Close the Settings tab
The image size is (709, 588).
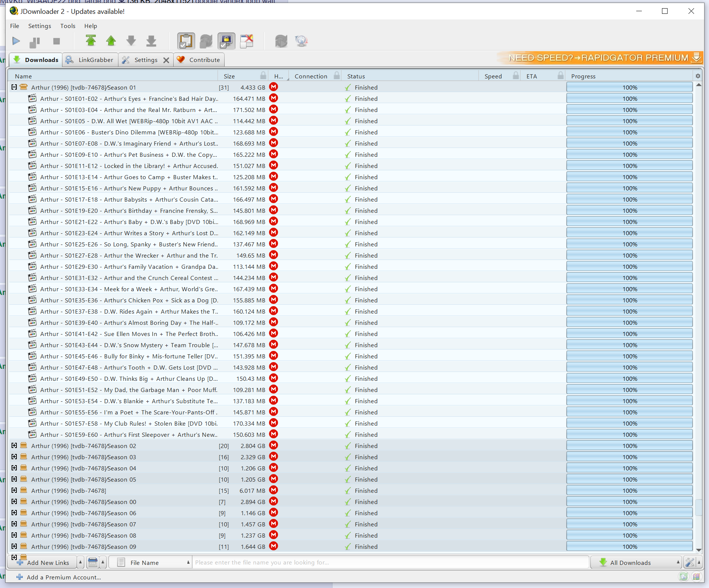click(166, 60)
